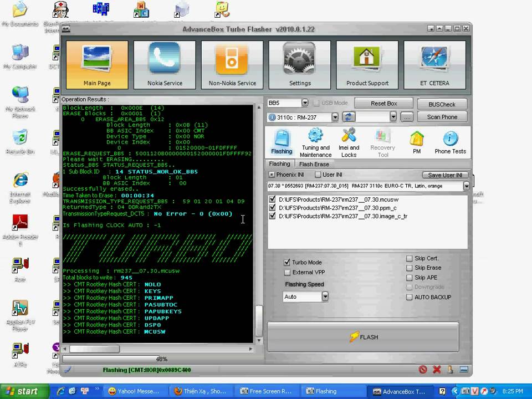Screen dimensions: 532x399
Task: Expand the empty dropdown beside refresh icon
Action: click(393, 117)
